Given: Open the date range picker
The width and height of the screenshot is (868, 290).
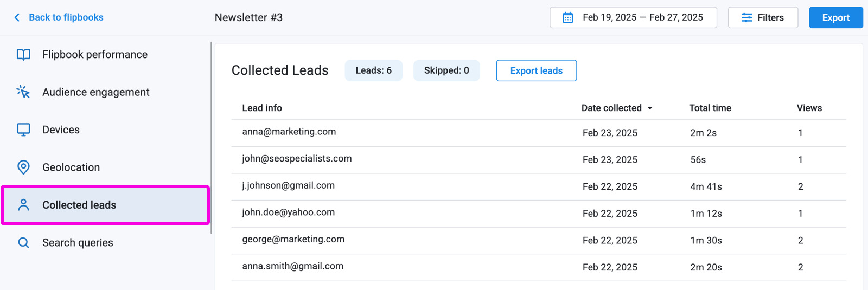Looking at the screenshot, I should point(633,17).
